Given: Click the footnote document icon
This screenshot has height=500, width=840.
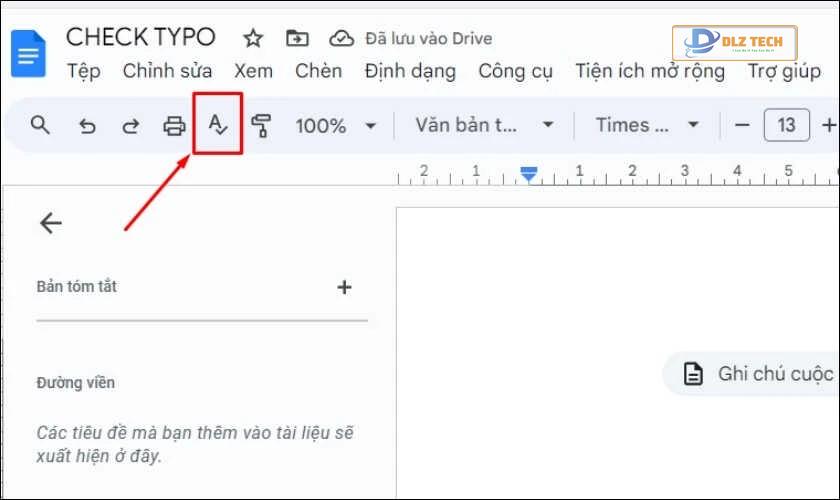Looking at the screenshot, I should click(x=693, y=374).
